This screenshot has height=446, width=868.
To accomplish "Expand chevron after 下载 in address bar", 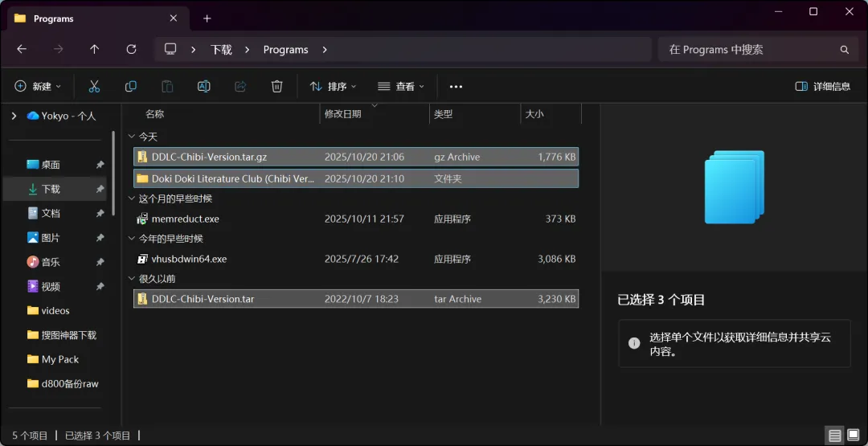I will (248, 49).
